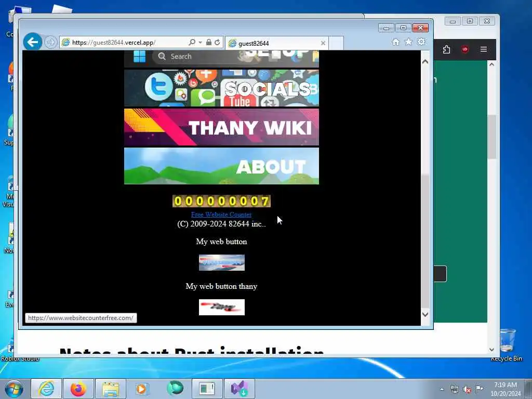The width and height of the screenshot is (532, 399).
Task: Open Action Center flag icon
Action: click(480, 389)
